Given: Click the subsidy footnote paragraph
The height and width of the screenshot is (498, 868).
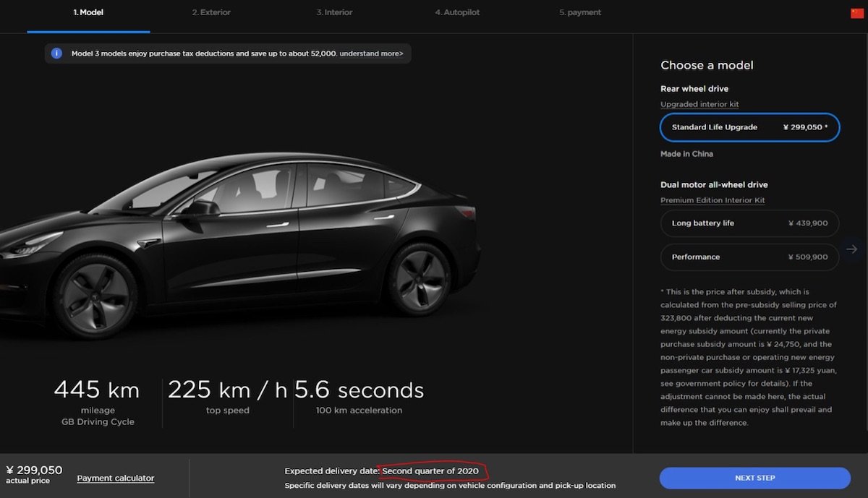Looking at the screenshot, I should pyautogui.click(x=748, y=357).
